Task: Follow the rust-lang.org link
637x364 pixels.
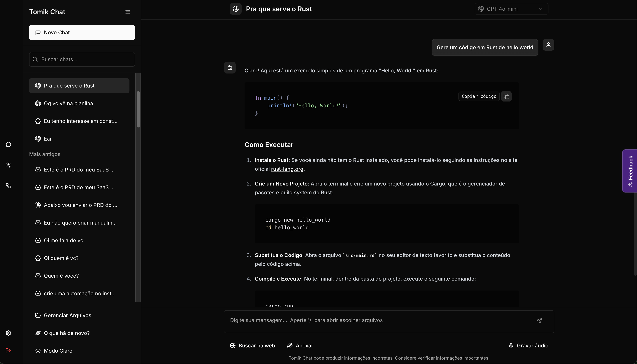Action: click(287, 169)
